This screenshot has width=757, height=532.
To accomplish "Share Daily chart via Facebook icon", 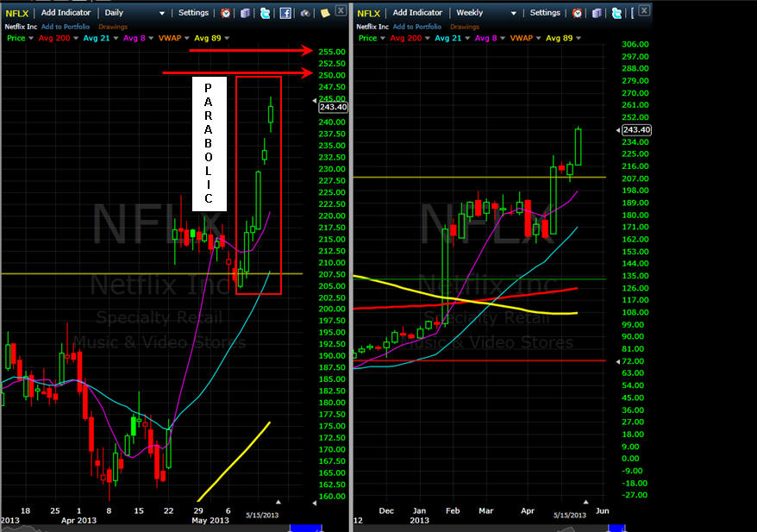I will [x=285, y=13].
